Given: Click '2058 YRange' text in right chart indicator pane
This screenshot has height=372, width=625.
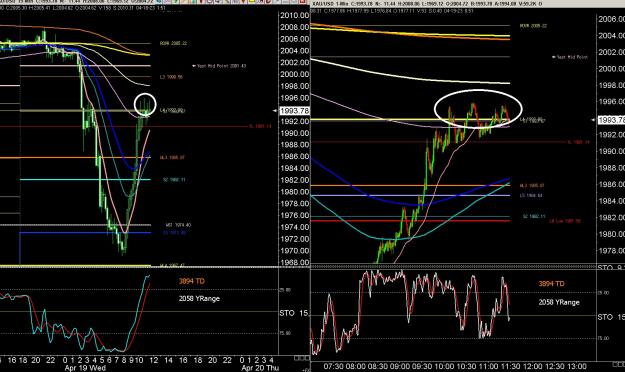Looking at the screenshot, I should click(559, 302).
